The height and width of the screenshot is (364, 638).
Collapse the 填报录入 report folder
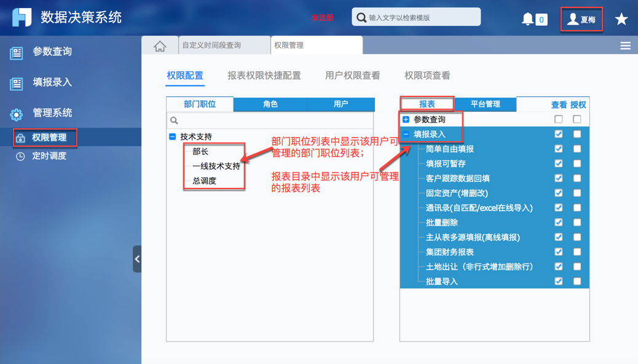click(406, 134)
